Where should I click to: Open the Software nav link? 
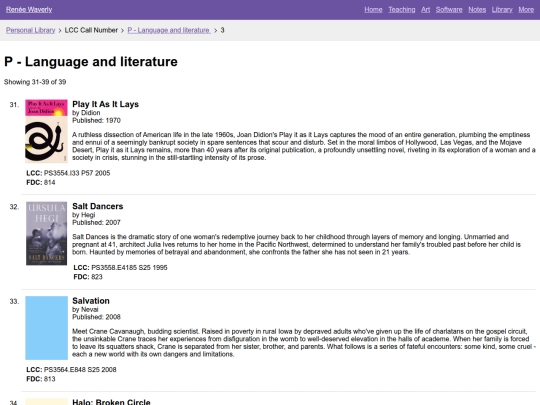449,10
